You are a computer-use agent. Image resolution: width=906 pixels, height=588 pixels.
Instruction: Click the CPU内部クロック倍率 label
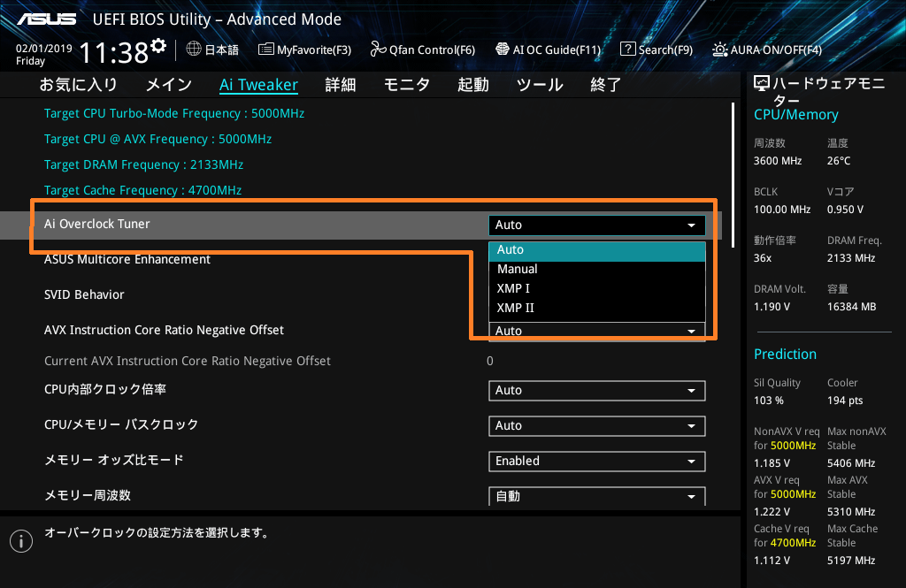click(x=105, y=389)
